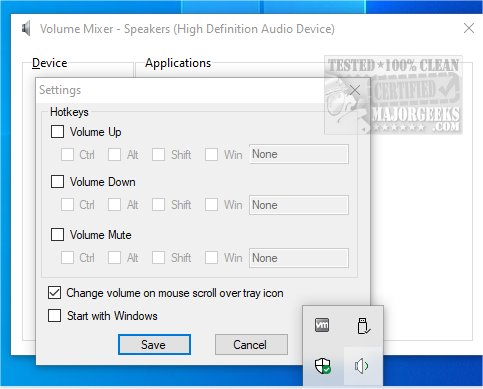
Task: Check Win modifier for Volume Down
Action: point(211,205)
